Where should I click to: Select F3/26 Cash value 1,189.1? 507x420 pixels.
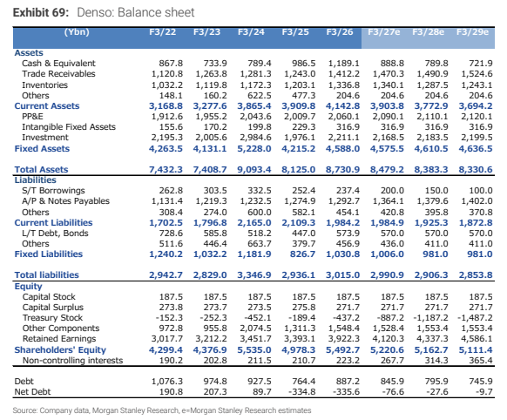(344, 64)
